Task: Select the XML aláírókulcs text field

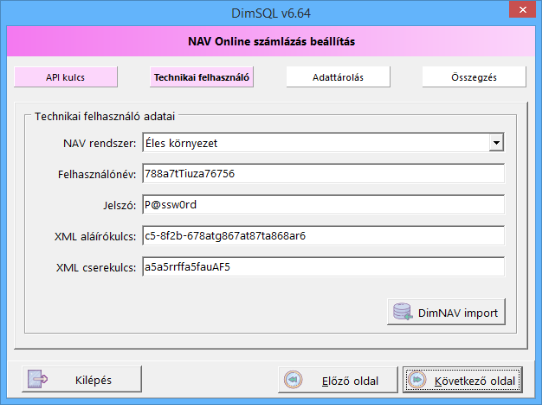Action: tap(323, 236)
